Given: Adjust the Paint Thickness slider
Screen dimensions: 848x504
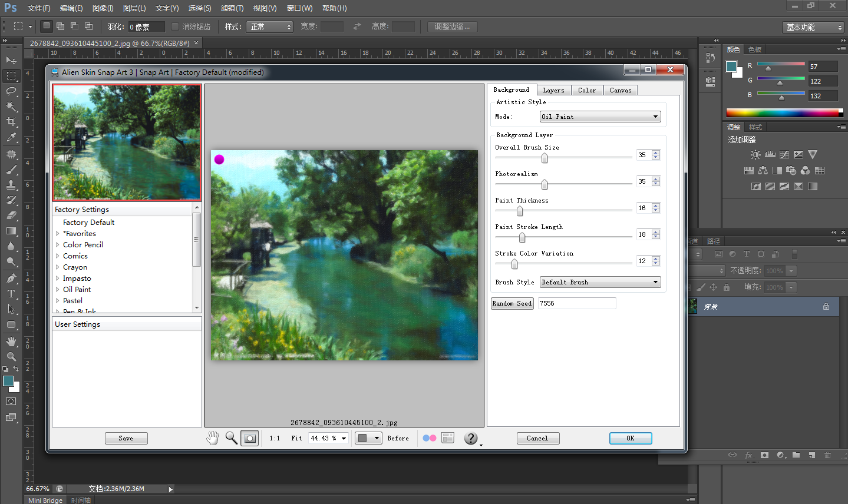Looking at the screenshot, I should (520, 211).
